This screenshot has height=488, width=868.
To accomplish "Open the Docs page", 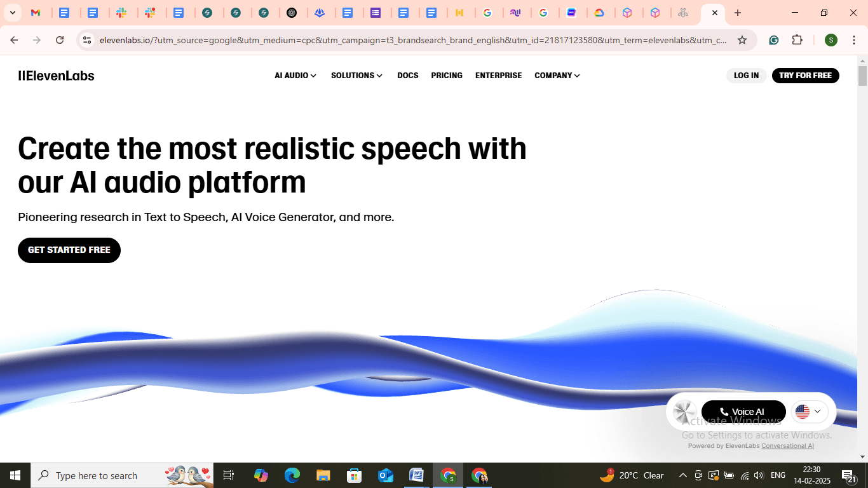I will tap(408, 76).
